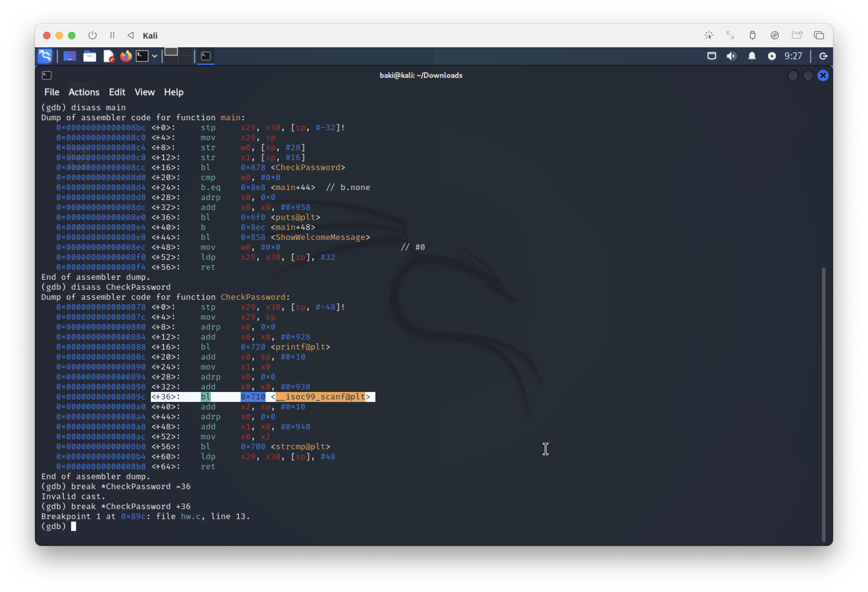The width and height of the screenshot is (868, 592).
Task: Toggle capture mouse cursor in VM toolbar
Action: point(709,35)
